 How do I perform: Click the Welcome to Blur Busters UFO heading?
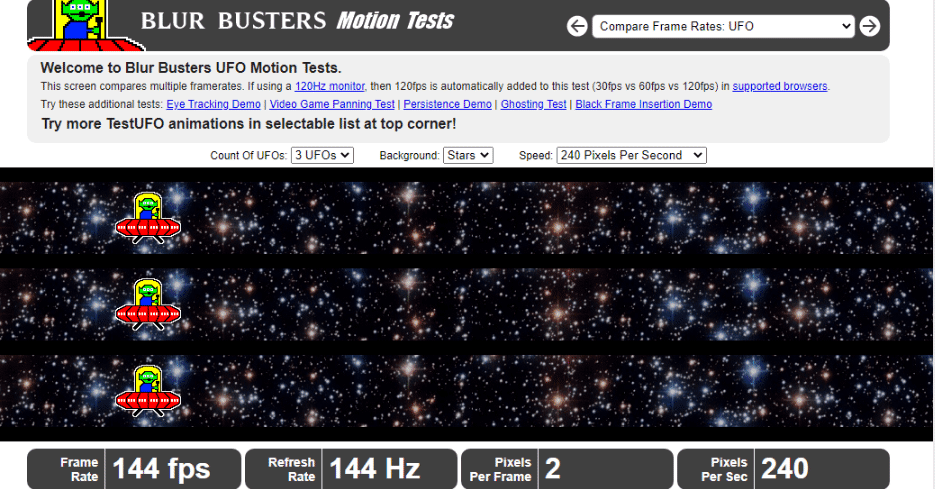pyautogui.click(x=191, y=67)
